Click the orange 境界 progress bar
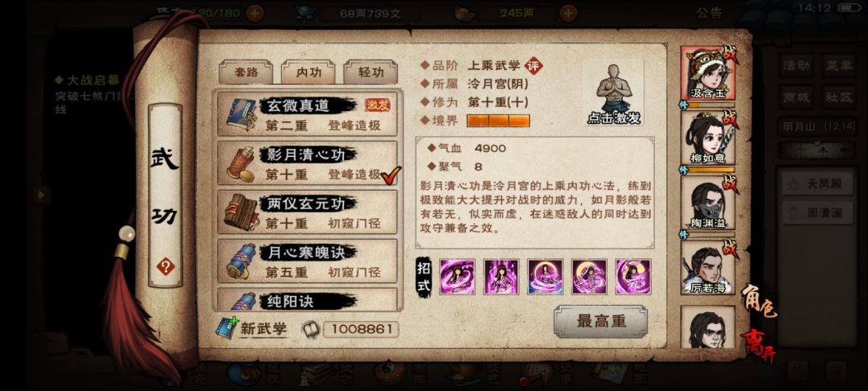 (498, 120)
